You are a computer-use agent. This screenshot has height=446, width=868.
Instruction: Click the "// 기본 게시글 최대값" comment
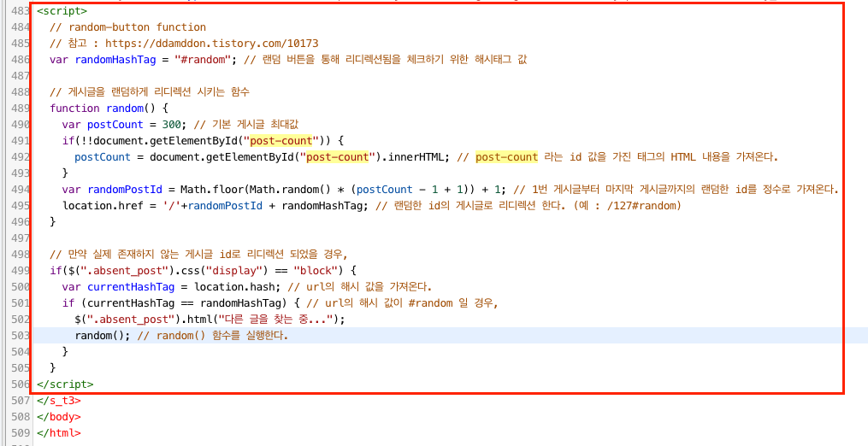(x=245, y=125)
